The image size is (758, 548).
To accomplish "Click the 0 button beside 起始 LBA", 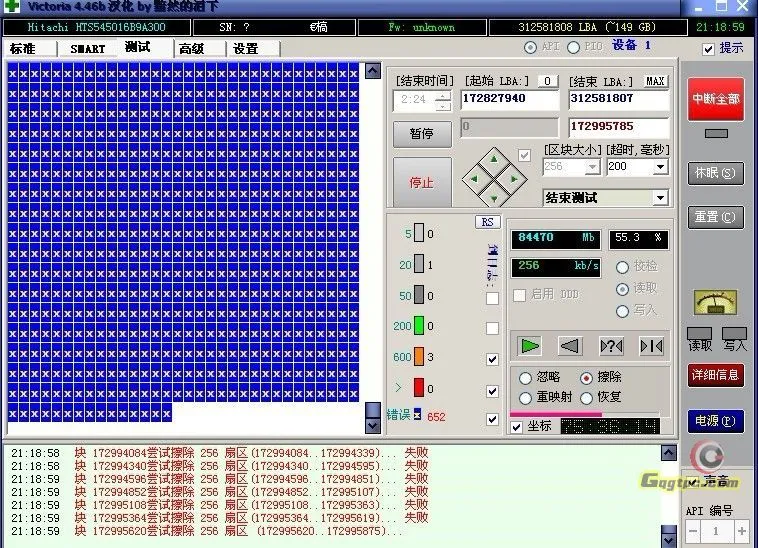I will click(x=547, y=81).
